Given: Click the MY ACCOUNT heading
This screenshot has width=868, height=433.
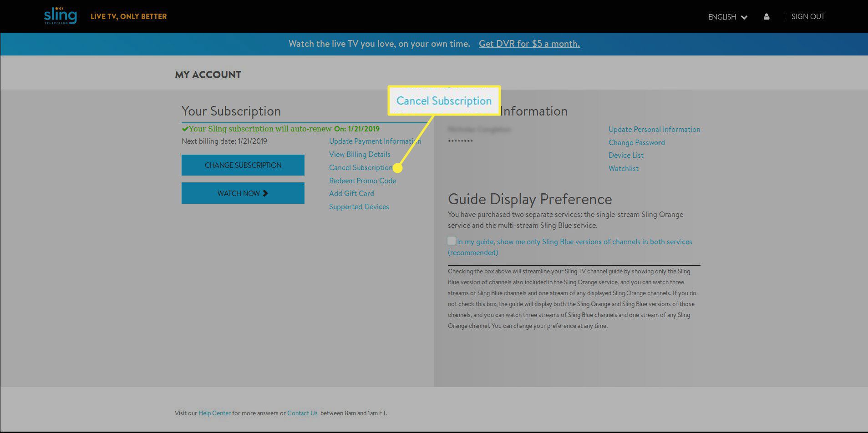Looking at the screenshot, I should (208, 75).
